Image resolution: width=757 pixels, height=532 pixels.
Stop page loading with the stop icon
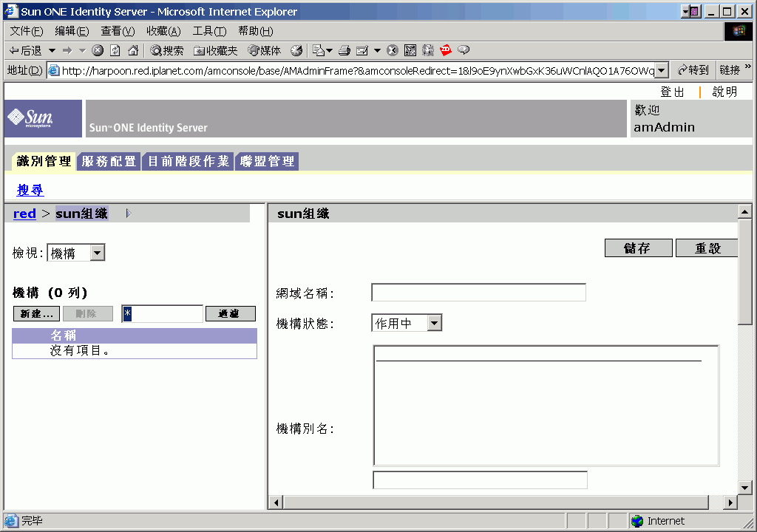coord(98,50)
